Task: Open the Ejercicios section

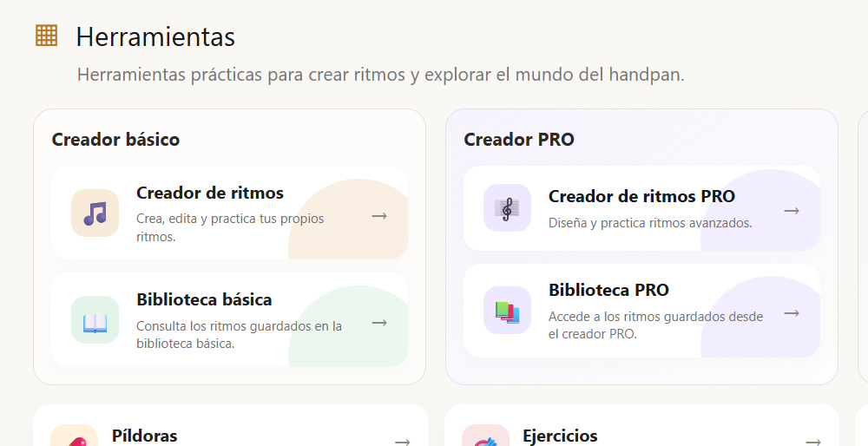Action: click(560, 436)
